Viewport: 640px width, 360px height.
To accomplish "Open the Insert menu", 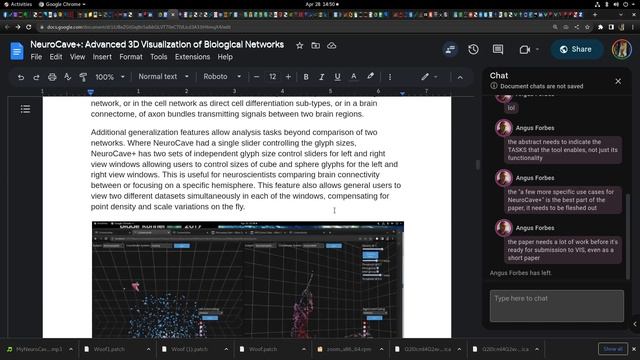I will point(102,57).
